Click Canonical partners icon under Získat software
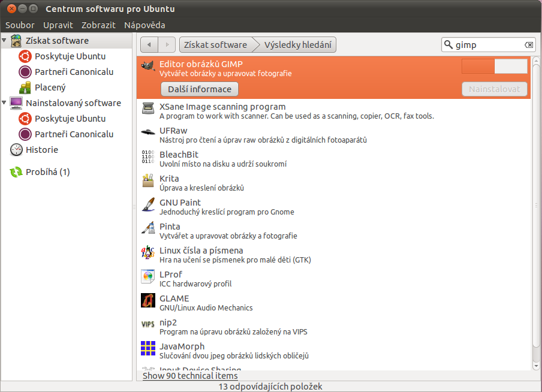 tap(25, 72)
